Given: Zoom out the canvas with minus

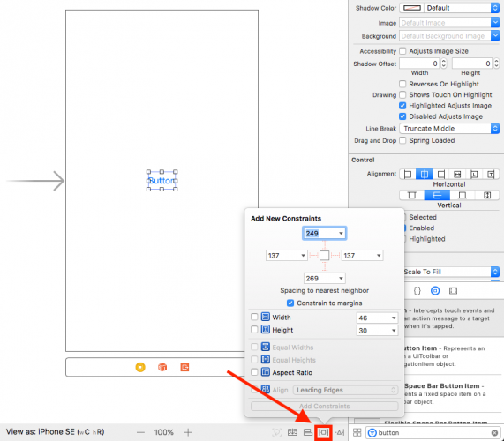Looking at the screenshot, I should (140, 433).
